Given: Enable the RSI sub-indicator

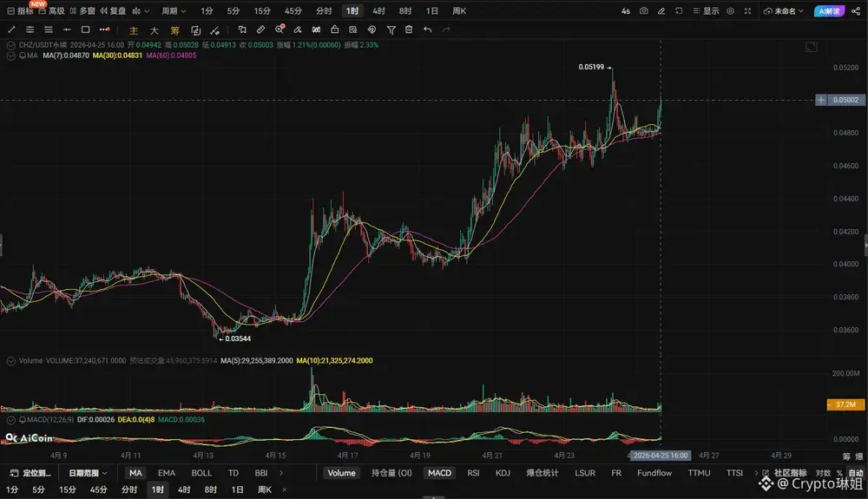Looking at the screenshot, I should (x=473, y=473).
